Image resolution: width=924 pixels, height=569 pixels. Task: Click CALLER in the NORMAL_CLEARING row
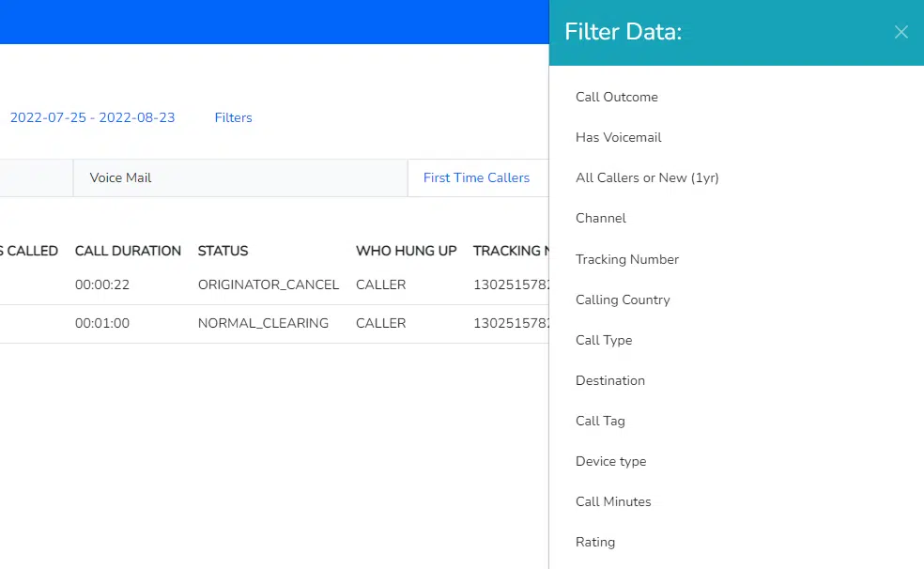380,323
